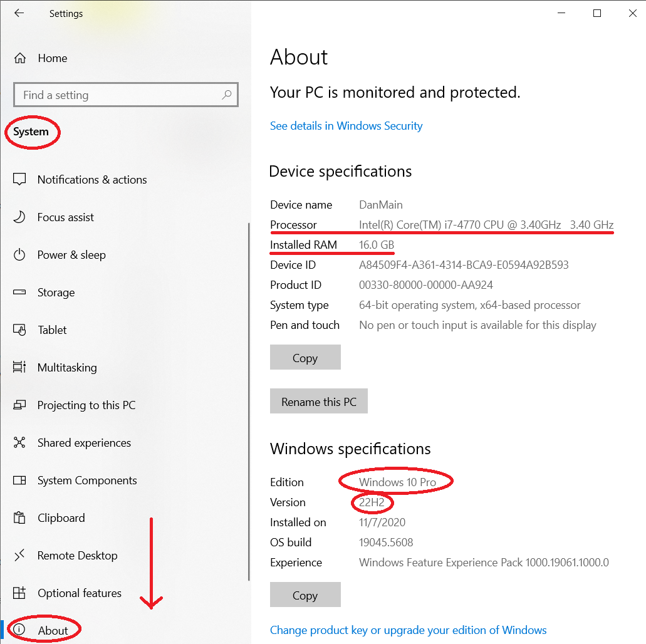Select the Optional features item

pyautogui.click(x=79, y=593)
